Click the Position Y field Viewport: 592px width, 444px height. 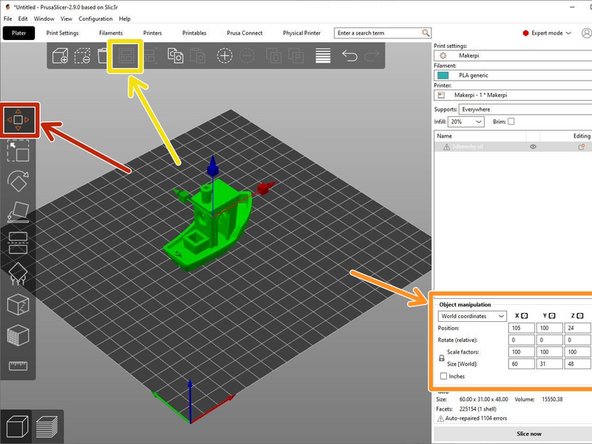click(549, 328)
